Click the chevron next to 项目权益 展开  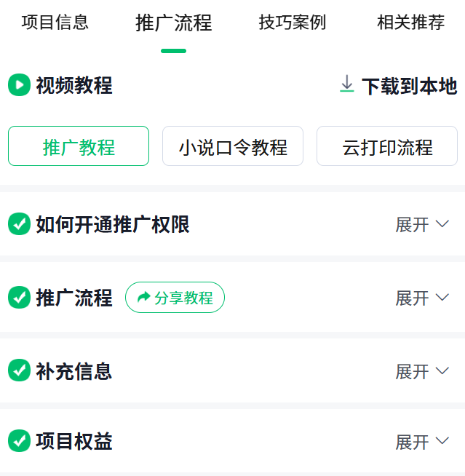(x=442, y=441)
